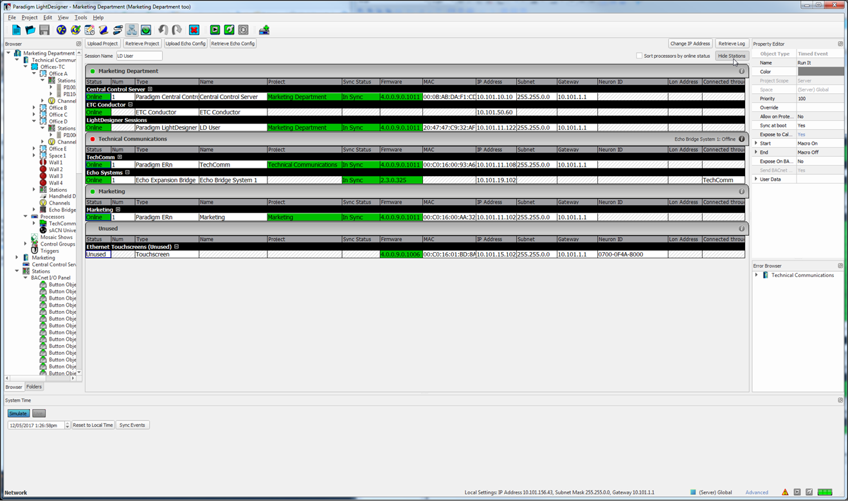
Task: Click the gray refresh square toolbar icon
Action: pos(243,30)
